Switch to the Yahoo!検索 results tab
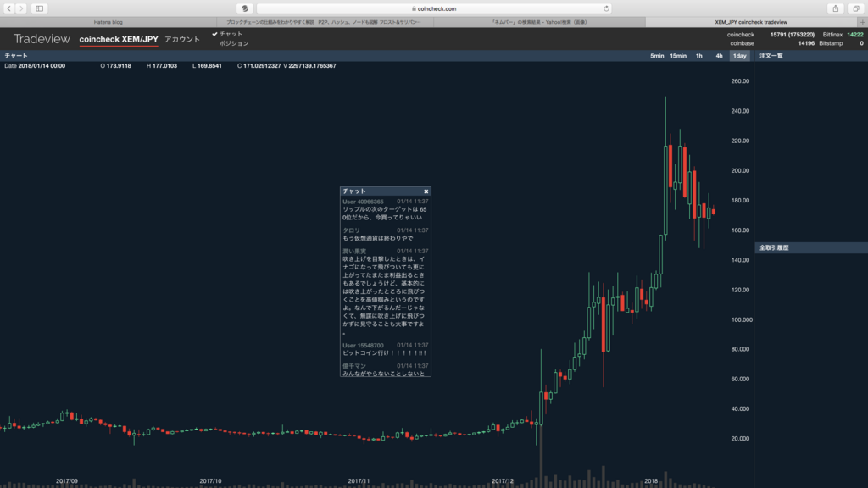868x488 pixels. tap(540, 22)
